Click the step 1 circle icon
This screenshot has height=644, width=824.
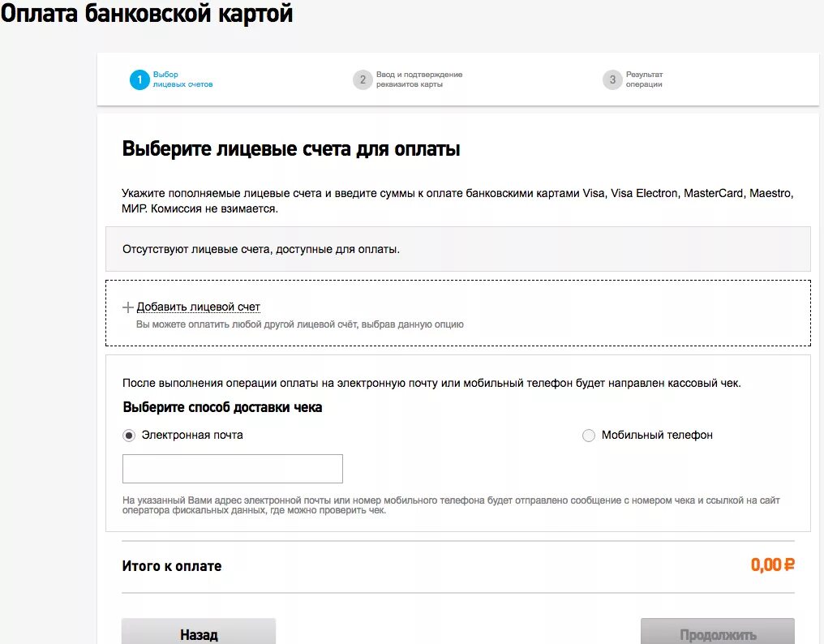coord(139,80)
